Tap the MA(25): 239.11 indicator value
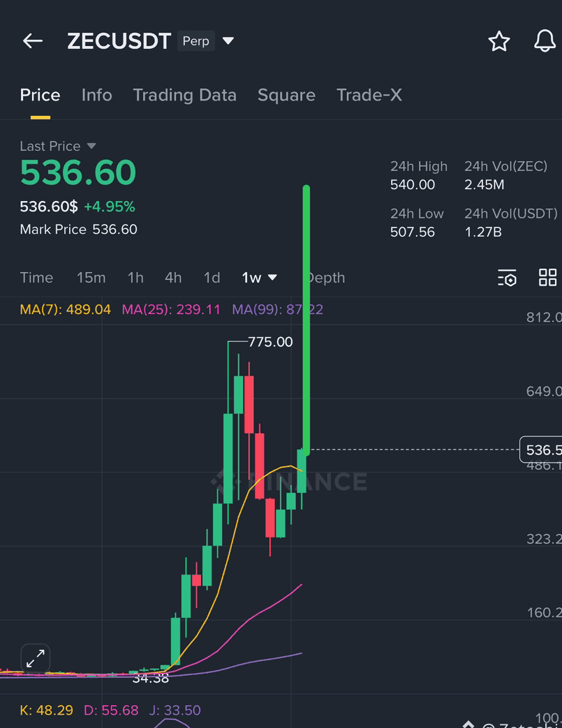The image size is (562, 728). pos(171,309)
